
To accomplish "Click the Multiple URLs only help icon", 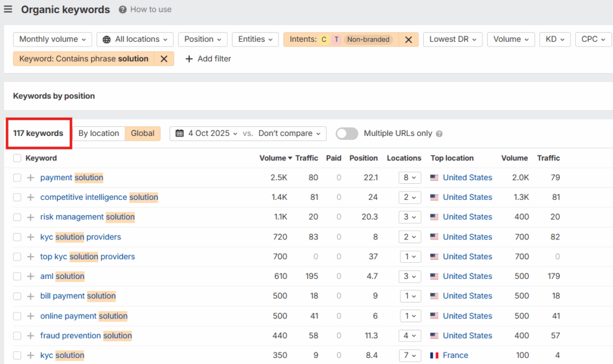I will tap(439, 134).
